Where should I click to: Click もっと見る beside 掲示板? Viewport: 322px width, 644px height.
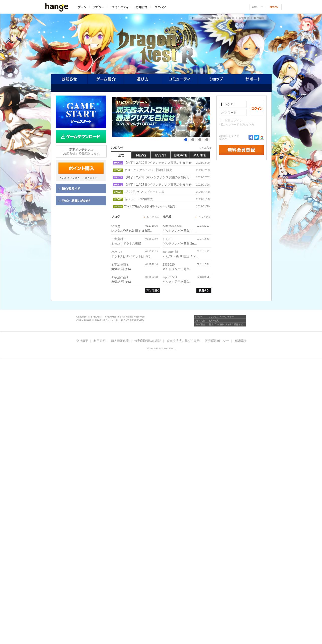click(204, 217)
